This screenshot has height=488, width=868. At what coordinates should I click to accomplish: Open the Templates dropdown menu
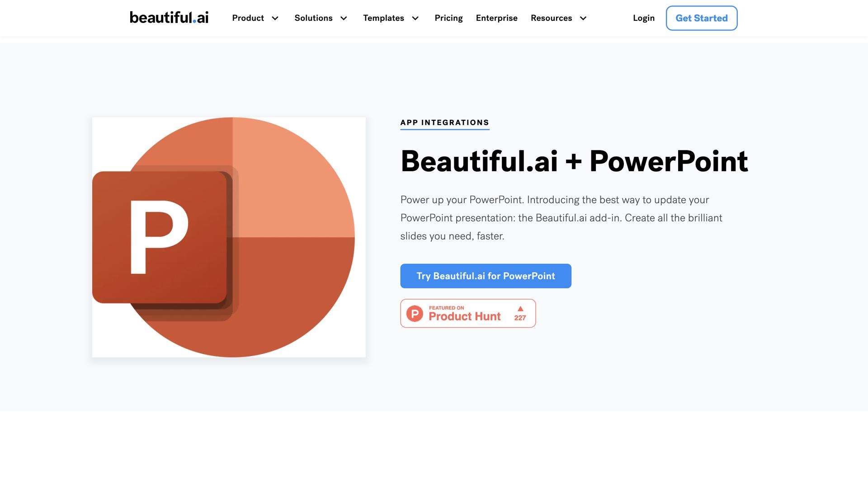[x=383, y=18]
